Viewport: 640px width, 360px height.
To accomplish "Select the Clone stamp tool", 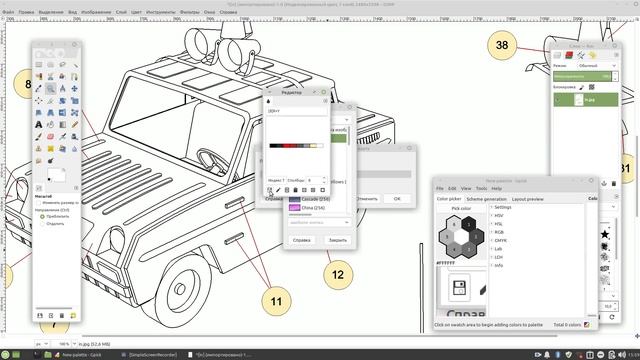I will coord(39,149).
